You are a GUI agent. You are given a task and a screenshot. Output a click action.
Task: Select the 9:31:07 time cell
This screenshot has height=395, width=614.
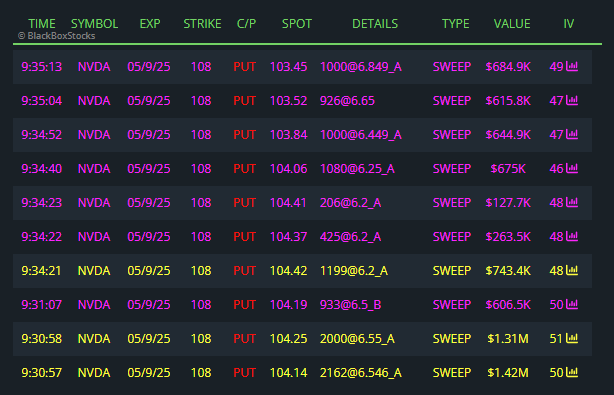42,305
